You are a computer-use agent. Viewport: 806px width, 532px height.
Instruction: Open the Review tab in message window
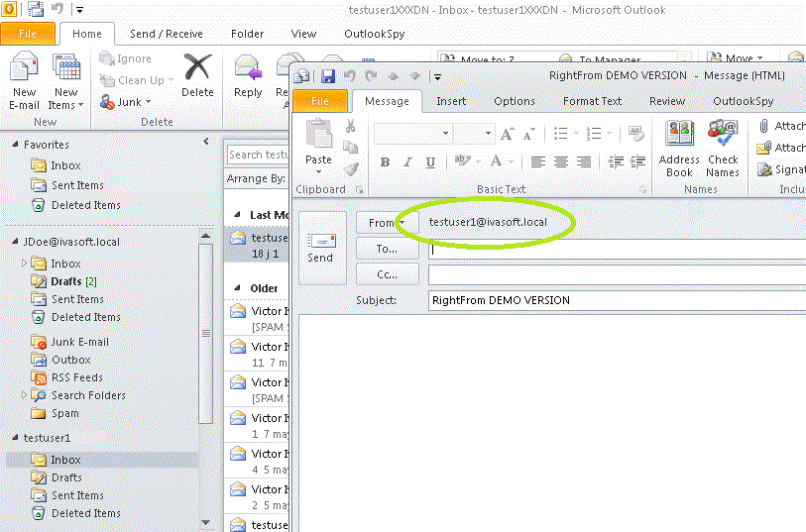tap(667, 101)
